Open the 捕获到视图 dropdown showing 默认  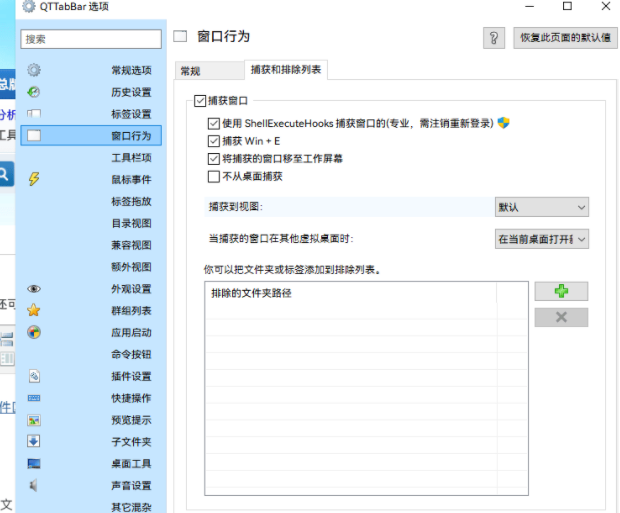point(542,207)
